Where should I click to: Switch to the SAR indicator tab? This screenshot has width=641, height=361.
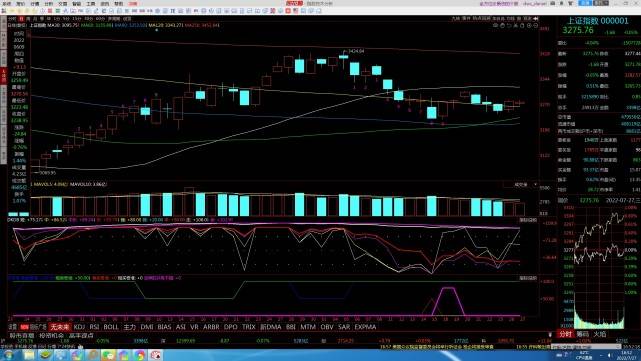(x=344, y=327)
